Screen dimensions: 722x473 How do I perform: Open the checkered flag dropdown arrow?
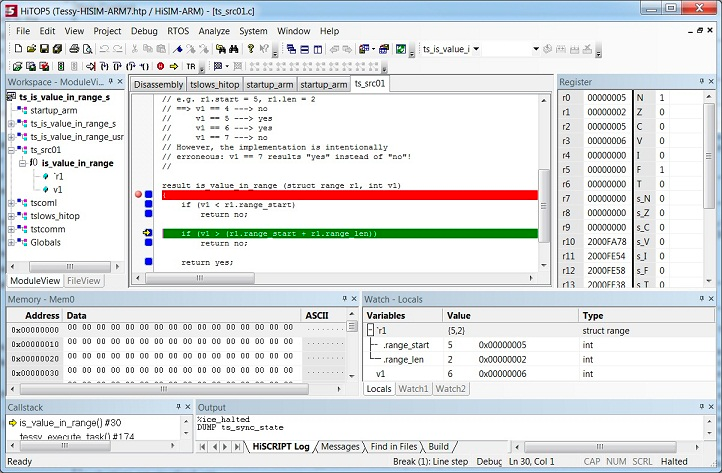[x=227, y=66]
